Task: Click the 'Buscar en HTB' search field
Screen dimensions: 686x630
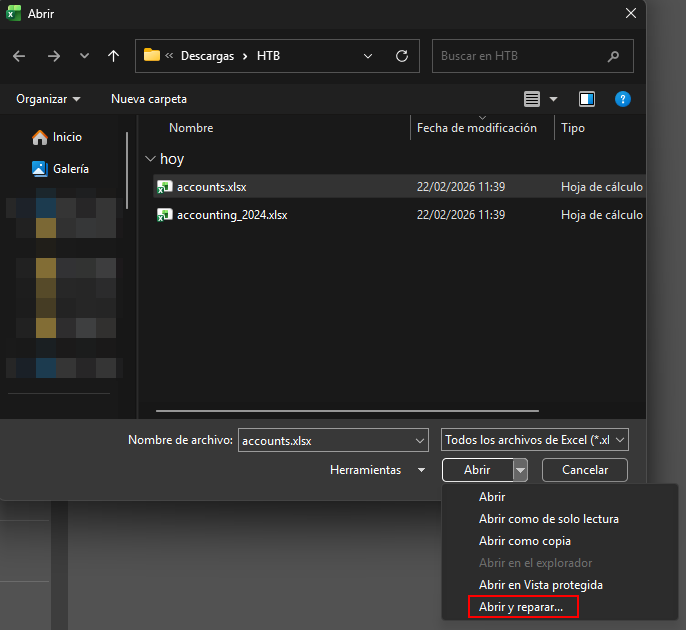Action: 520,56
